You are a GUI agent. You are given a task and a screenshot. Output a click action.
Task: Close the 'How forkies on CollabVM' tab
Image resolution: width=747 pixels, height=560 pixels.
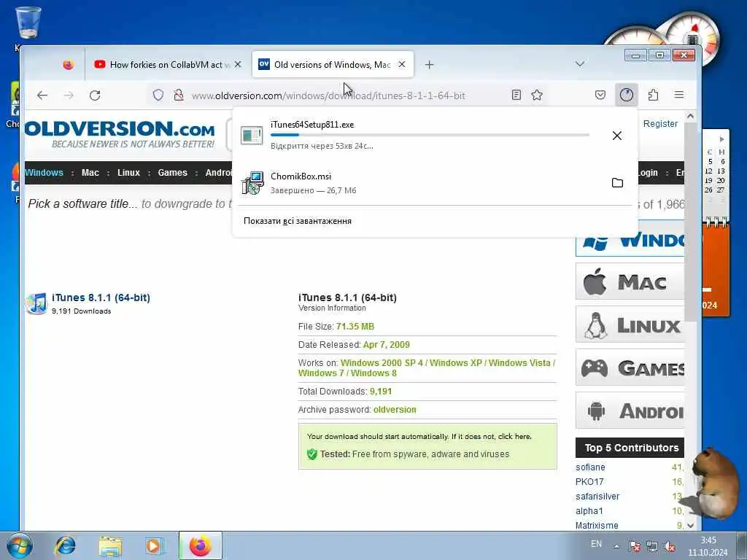click(238, 64)
